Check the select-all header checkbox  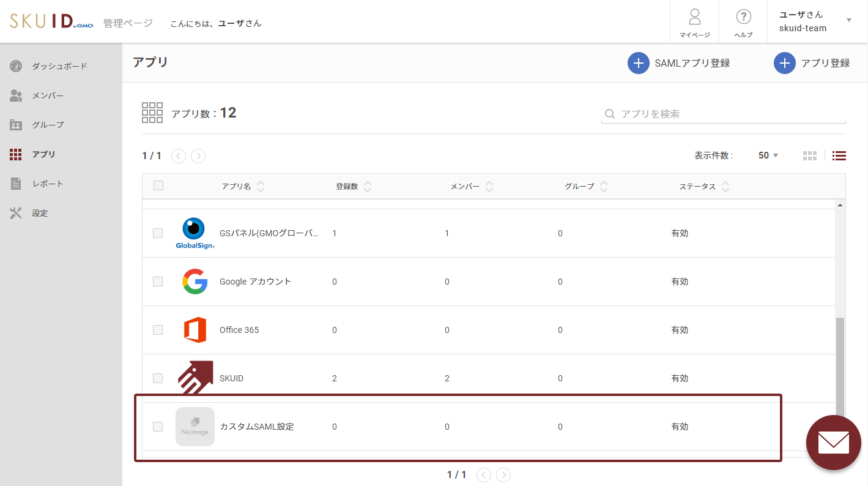pyautogui.click(x=158, y=186)
